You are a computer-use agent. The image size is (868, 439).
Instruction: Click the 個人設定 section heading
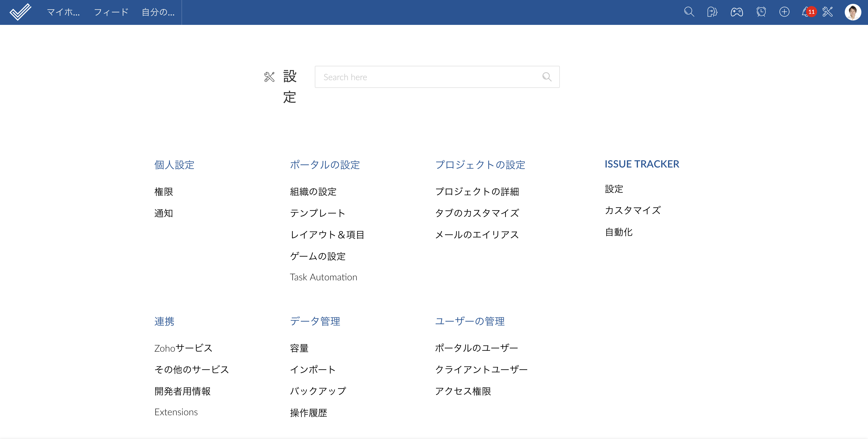174,165
